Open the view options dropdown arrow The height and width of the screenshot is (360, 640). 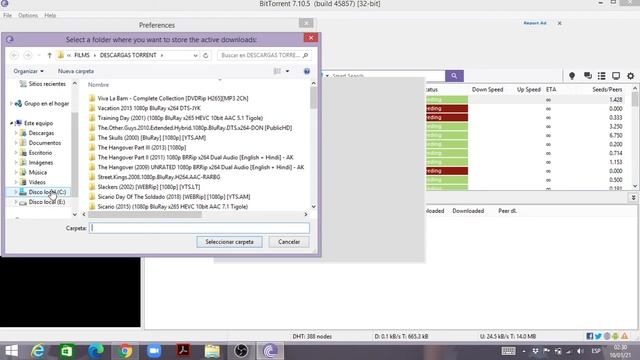(x=287, y=71)
